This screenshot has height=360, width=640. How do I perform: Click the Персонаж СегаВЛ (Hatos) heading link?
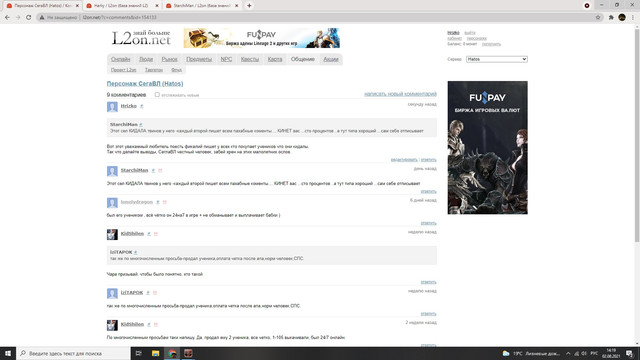click(145, 84)
